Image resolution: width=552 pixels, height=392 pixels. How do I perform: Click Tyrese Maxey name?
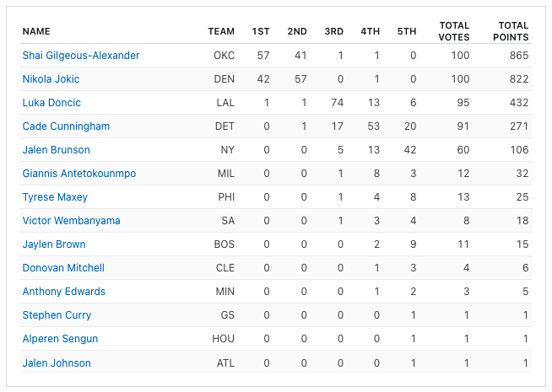tap(55, 197)
